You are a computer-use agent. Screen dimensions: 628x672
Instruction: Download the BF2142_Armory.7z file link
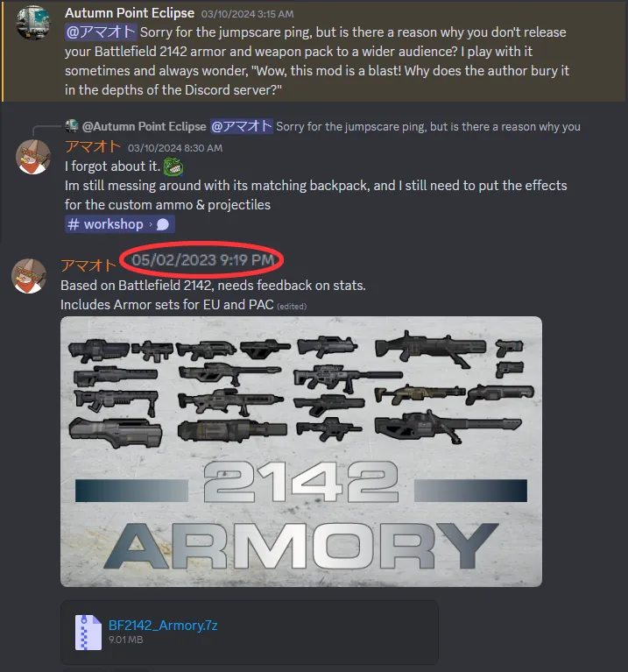pyautogui.click(x=163, y=626)
